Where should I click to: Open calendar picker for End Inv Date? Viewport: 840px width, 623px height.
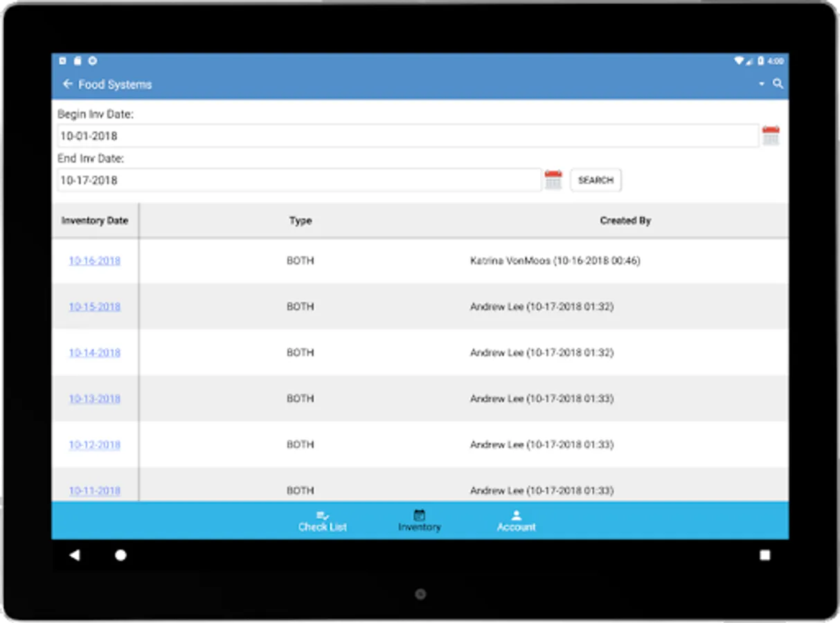pyautogui.click(x=553, y=180)
